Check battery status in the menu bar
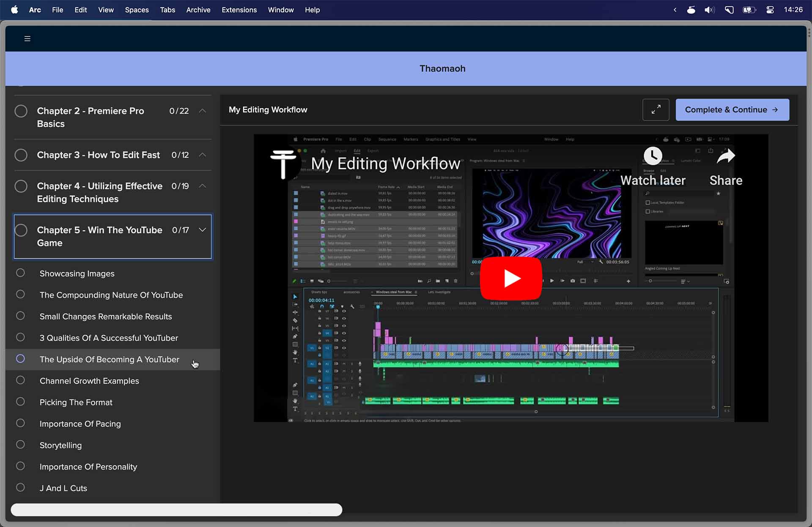This screenshot has width=812, height=527. [x=749, y=9]
